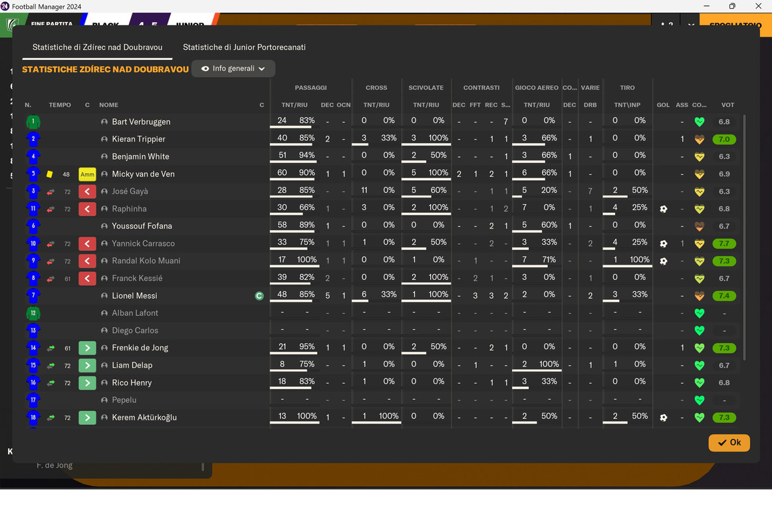The image size is (772, 532).
Task: Sort by the ASS column header
Action: pyautogui.click(x=682, y=105)
